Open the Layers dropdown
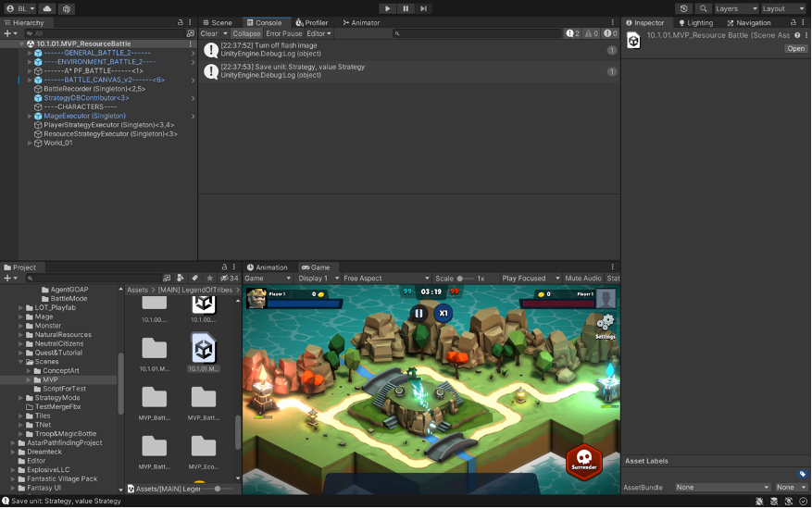 tap(735, 8)
